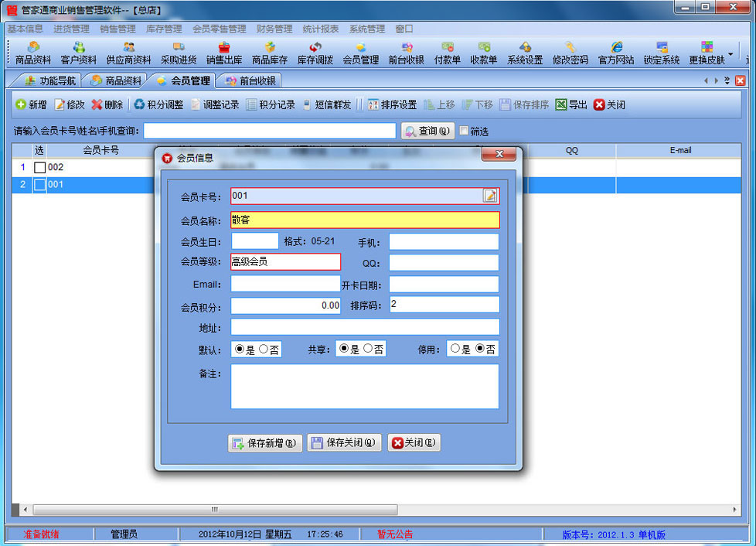Click 备注 text area

pyautogui.click(x=365, y=387)
